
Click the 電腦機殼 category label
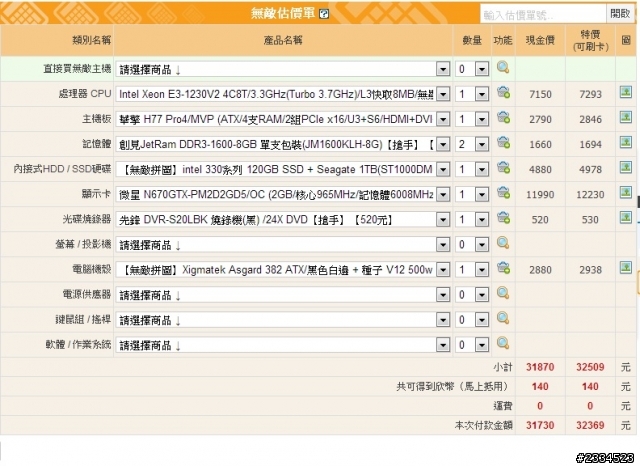pyautogui.click(x=91, y=269)
